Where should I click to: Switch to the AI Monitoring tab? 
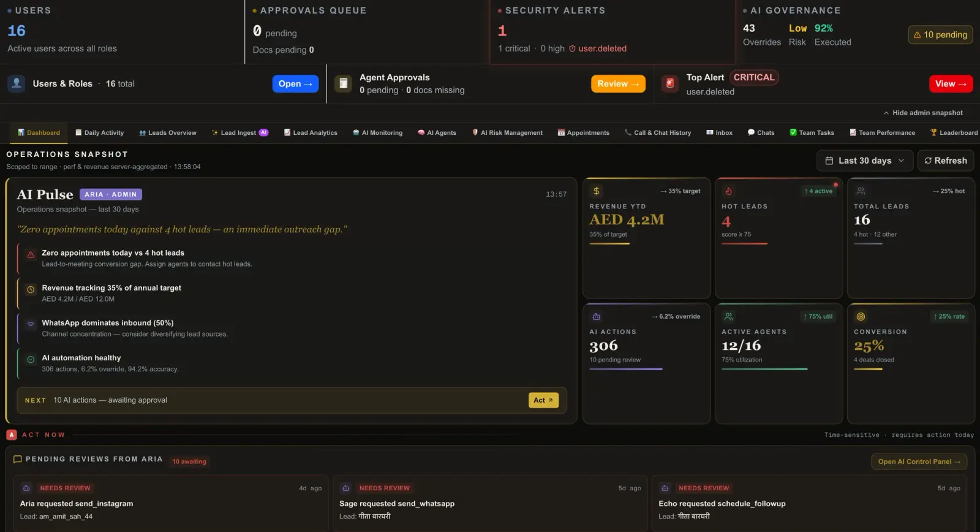point(377,132)
